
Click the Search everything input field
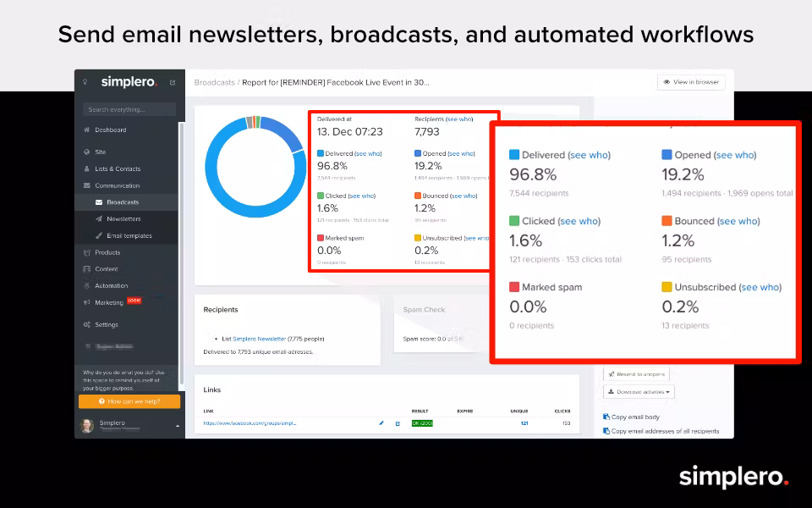(129, 109)
